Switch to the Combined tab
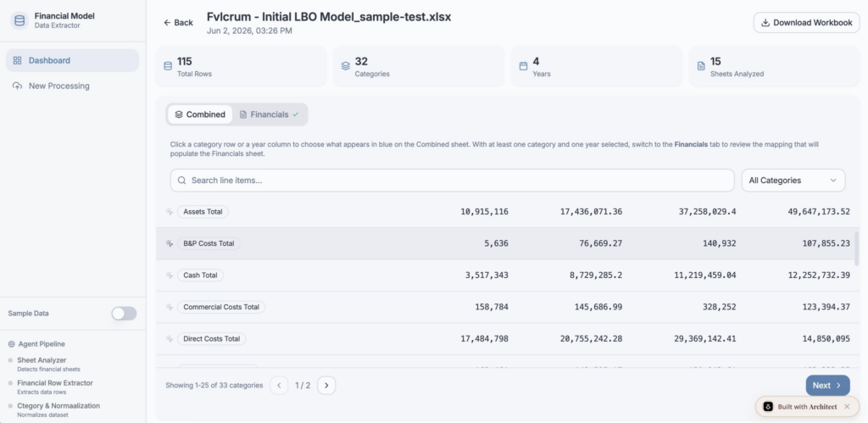 200,114
